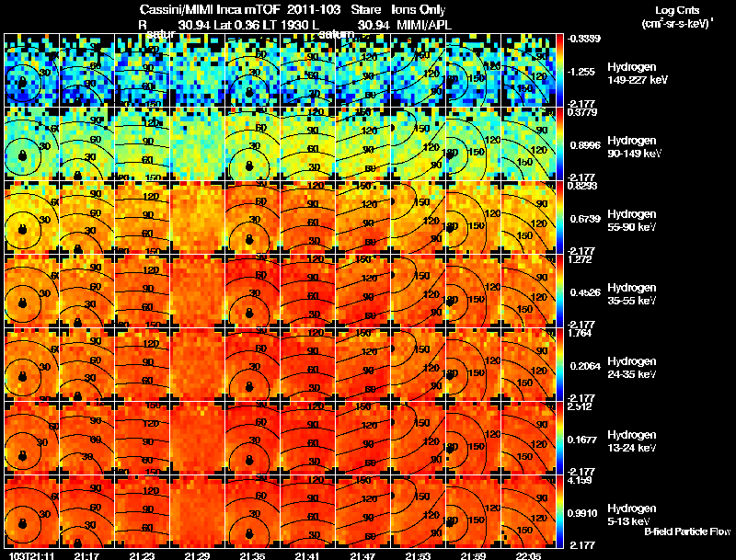The image size is (736, 560).
Task: Click the "B-field Particle Flow" caption
Action: click(x=687, y=531)
